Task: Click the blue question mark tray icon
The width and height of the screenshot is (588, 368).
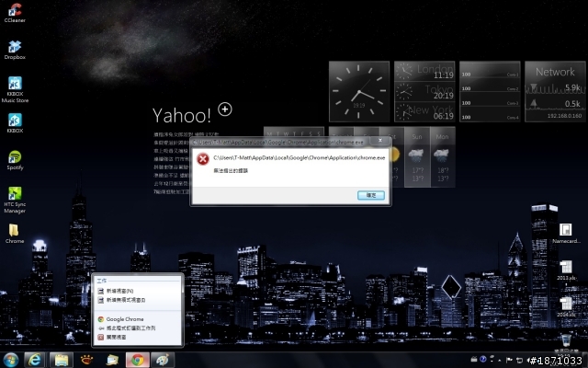Action: (x=483, y=360)
